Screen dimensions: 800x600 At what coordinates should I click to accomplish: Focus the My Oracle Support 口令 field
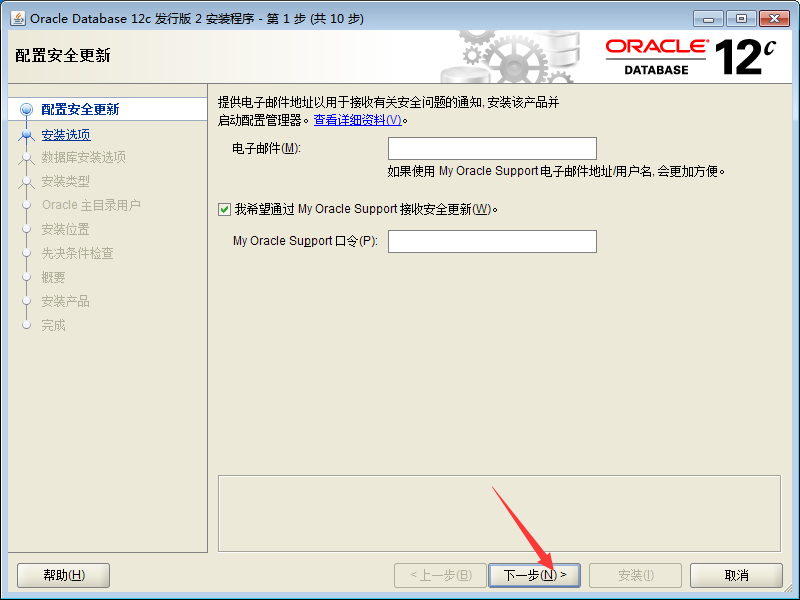[492, 241]
